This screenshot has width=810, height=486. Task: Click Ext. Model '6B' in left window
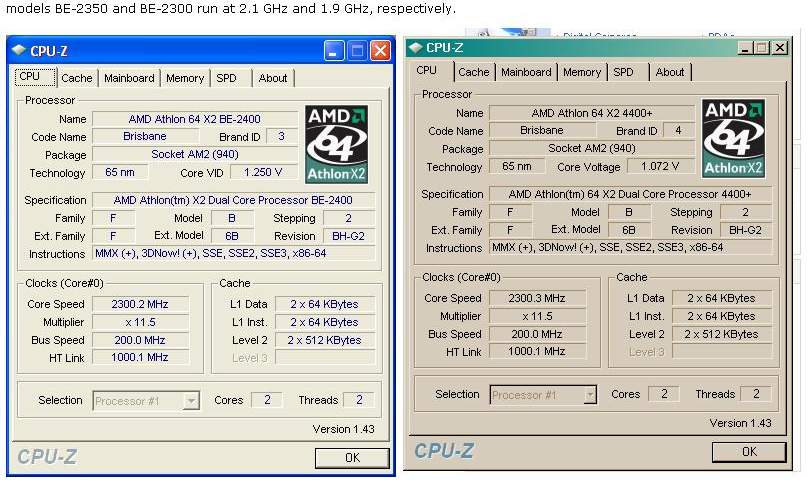click(232, 236)
